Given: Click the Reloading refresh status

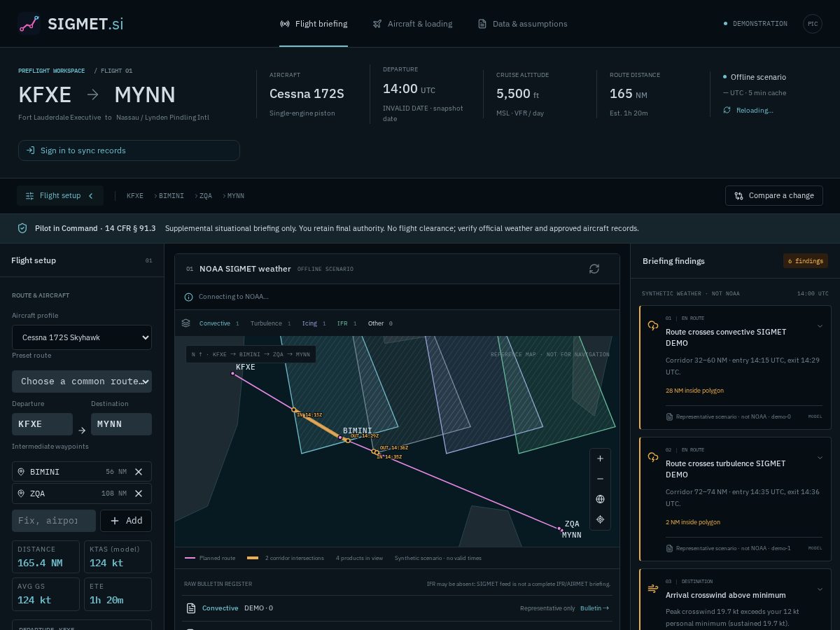Looking at the screenshot, I should (x=748, y=111).
